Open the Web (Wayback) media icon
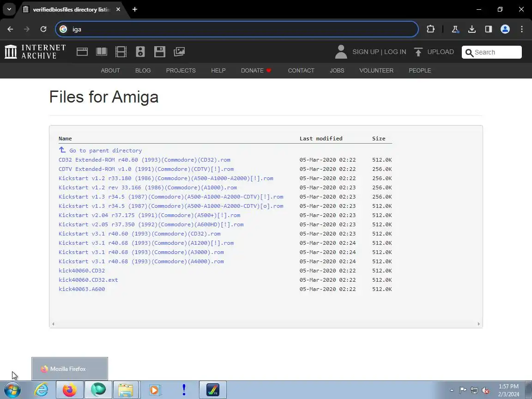Image resolution: width=532 pixels, height=399 pixels. [x=82, y=52]
